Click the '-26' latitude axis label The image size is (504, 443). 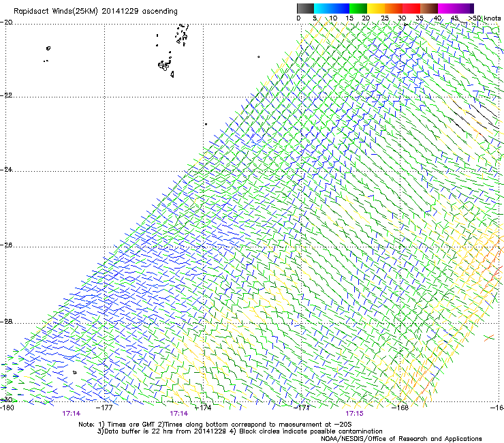[x=6, y=245]
